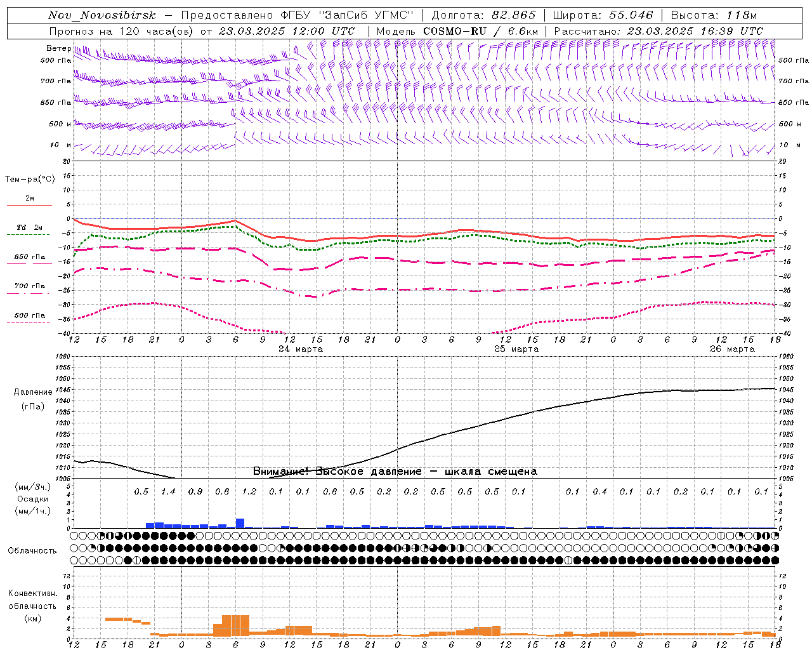Click the (мм/1ч.) unit label
Screen dimensions: 812x650
(x=32, y=511)
